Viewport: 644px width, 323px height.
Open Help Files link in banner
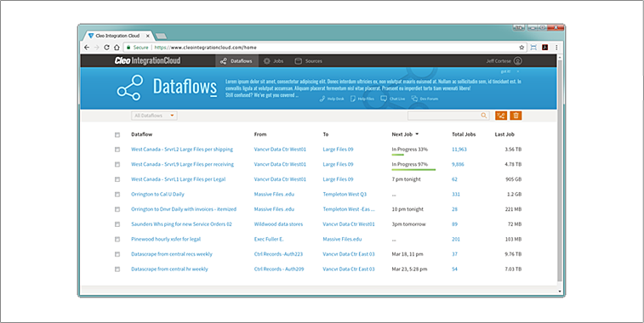click(362, 99)
